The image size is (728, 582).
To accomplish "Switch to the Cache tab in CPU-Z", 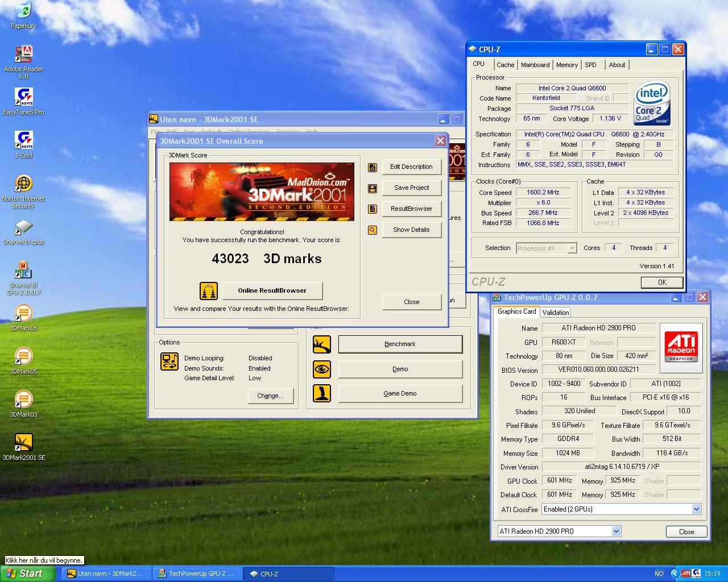I will pyautogui.click(x=505, y=65).
